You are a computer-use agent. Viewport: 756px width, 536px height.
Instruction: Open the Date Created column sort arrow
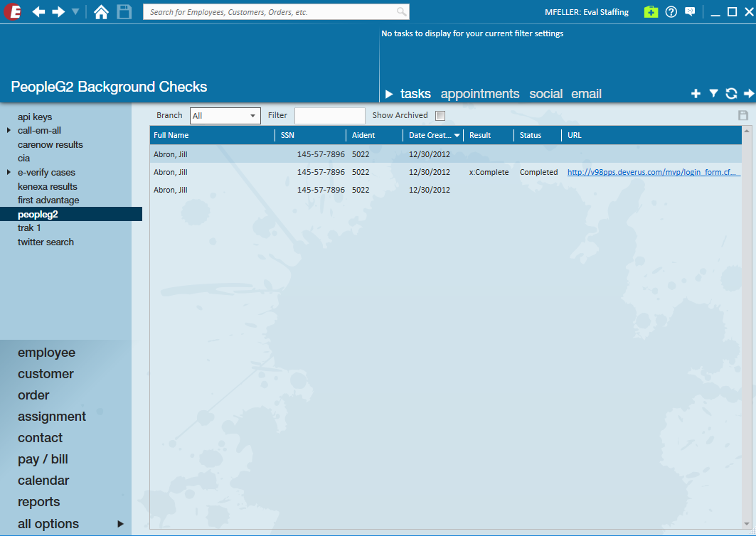[457, 136]
